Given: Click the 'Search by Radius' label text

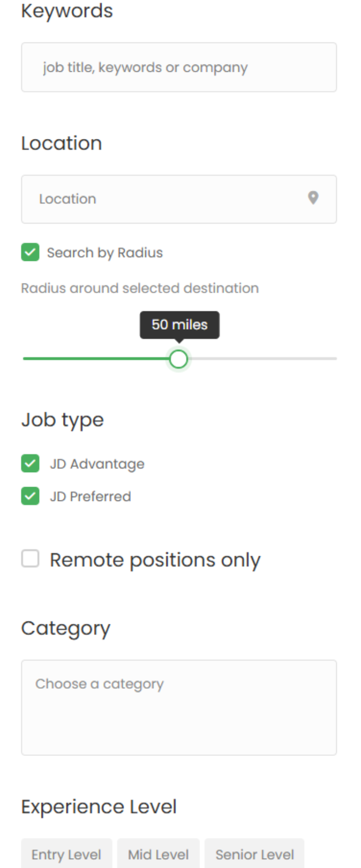Looking at the screenshot, I should [105, 253].
